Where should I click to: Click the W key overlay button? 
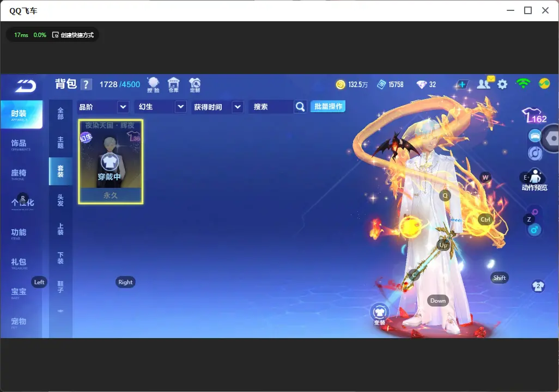coord(485,177)
